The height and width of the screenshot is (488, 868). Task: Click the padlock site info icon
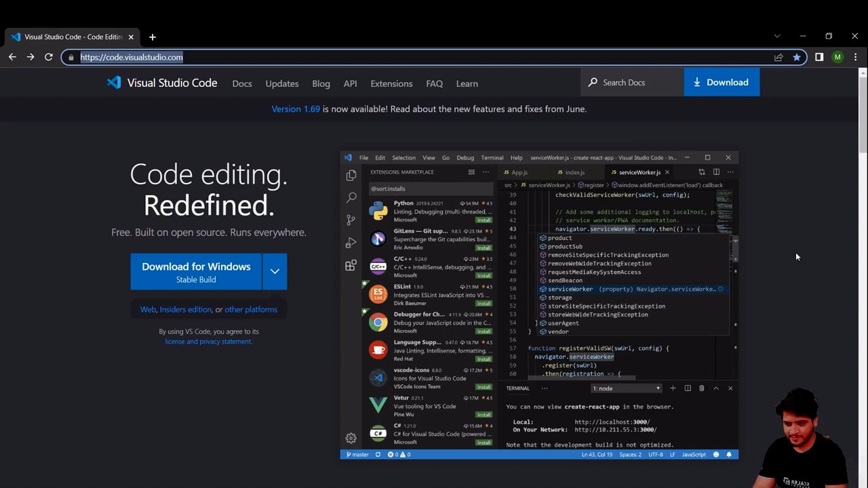tap(71, 58)
